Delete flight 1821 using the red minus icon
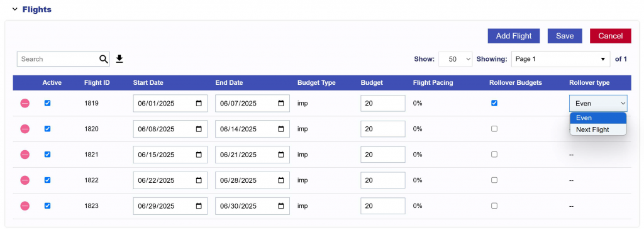The height and width of the screenshot is (230, 644). (25, 155)
